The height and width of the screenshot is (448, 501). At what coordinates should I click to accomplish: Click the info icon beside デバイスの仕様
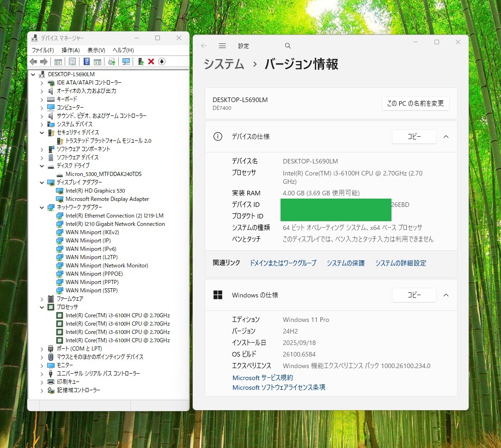218,137
